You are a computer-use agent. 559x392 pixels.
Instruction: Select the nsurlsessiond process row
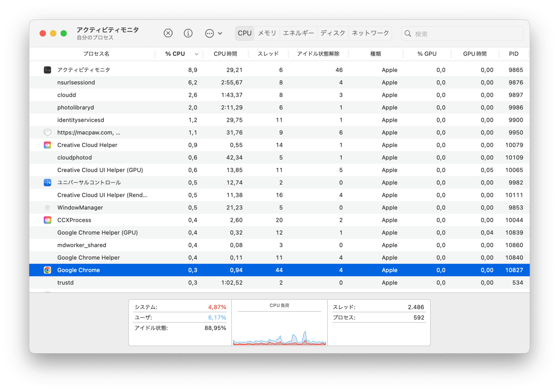point(279,82)
